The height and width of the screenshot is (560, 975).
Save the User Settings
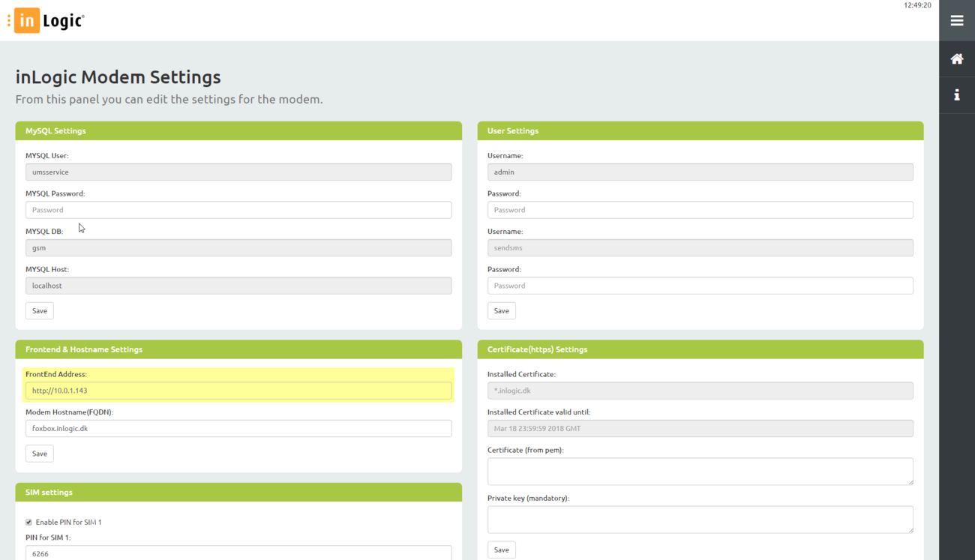click(501, 310)
